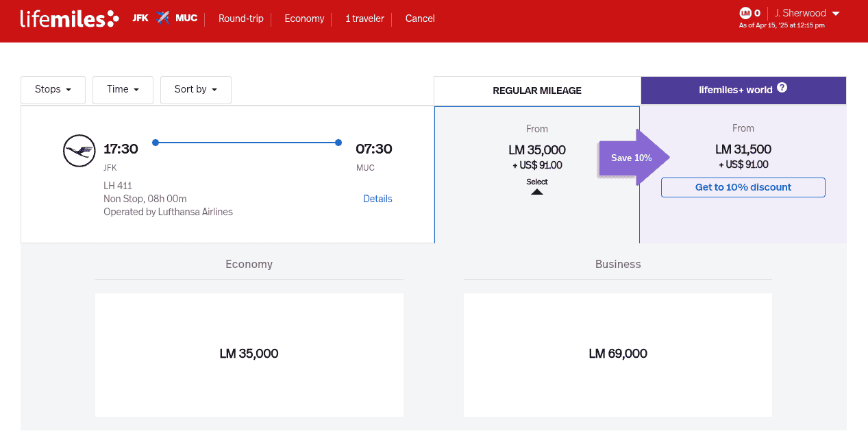Open the Time filter dropdown
Screen dimensions: 868x438
coord(123,90)
